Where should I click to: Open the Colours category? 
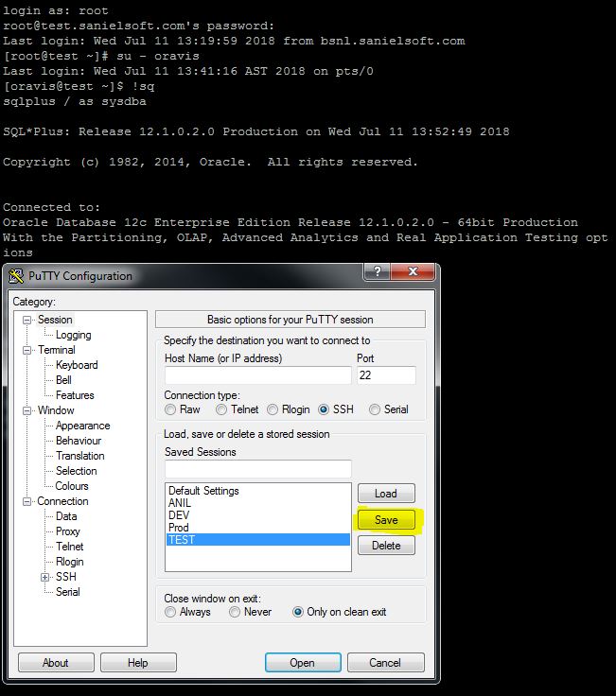pos(72,486)
